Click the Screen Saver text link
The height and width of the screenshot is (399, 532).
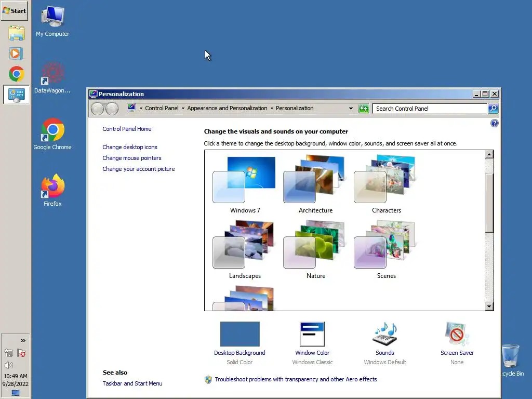[x=457, y=353]
